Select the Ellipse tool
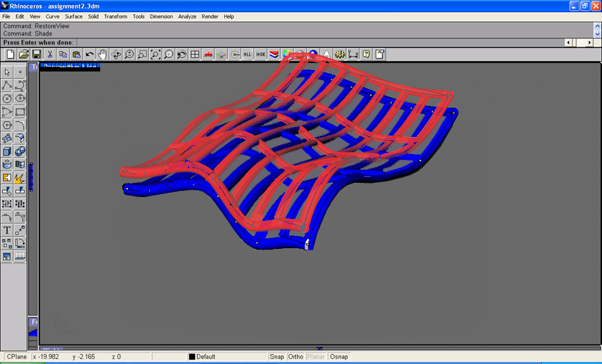The image size is (602, 364). [20, 99]
